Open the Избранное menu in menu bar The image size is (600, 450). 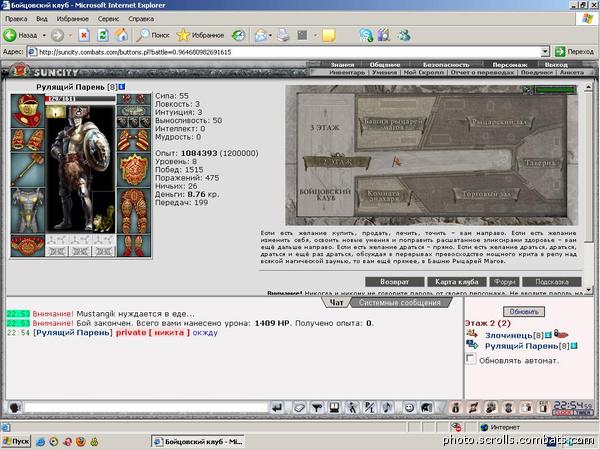point(72,19)
